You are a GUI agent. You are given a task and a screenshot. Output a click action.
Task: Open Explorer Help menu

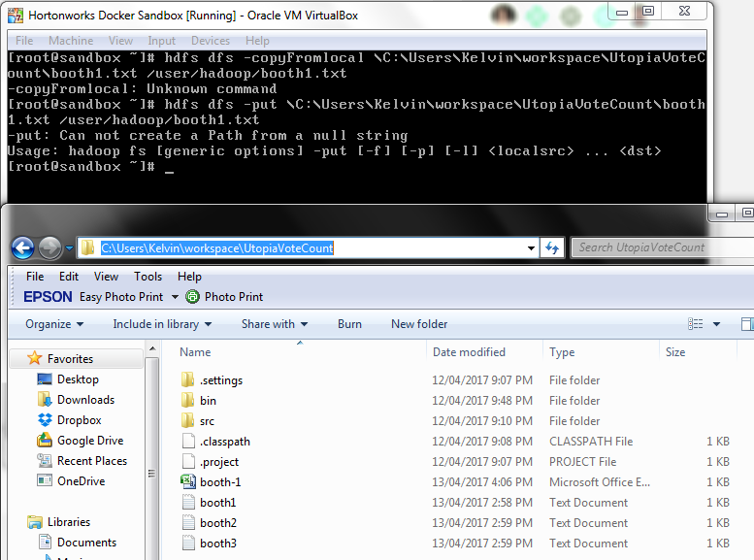(189, 277)
